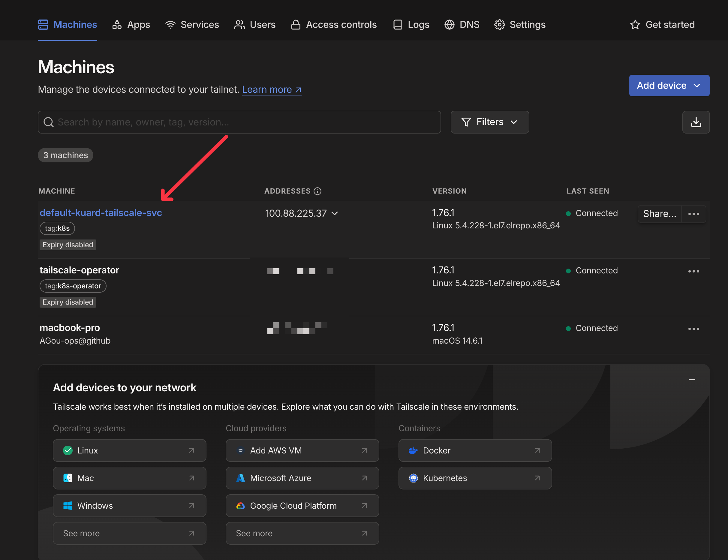Click the download export icon button

coord(696,122)
